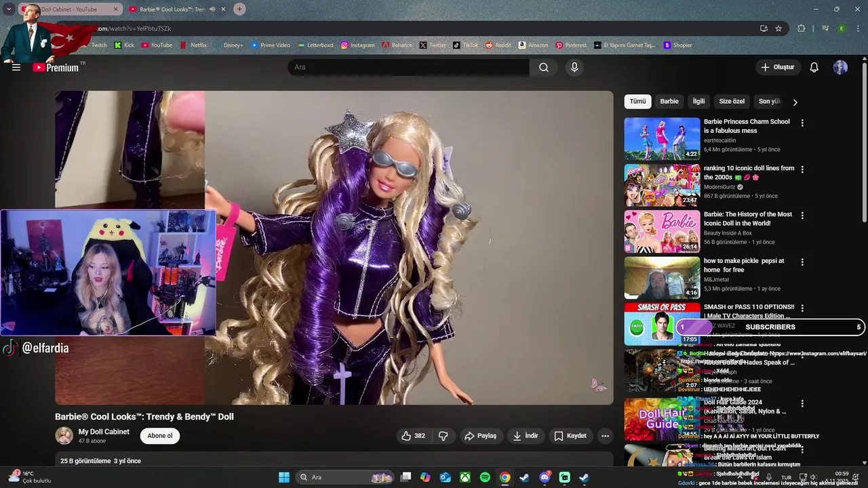
Task: Show next filter chips with arrow
Action: point(795,102)
